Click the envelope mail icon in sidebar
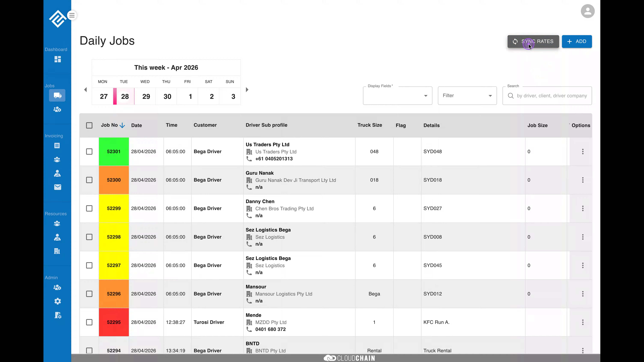This screenshot has width=644, height=362. [57, 187]
